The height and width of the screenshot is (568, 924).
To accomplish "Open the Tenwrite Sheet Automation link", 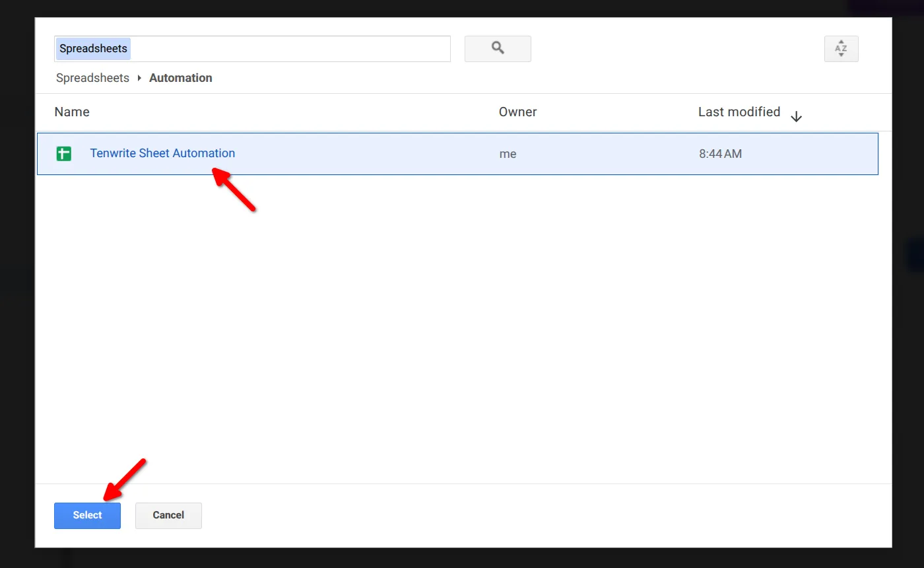I will [x=162, y=153].
